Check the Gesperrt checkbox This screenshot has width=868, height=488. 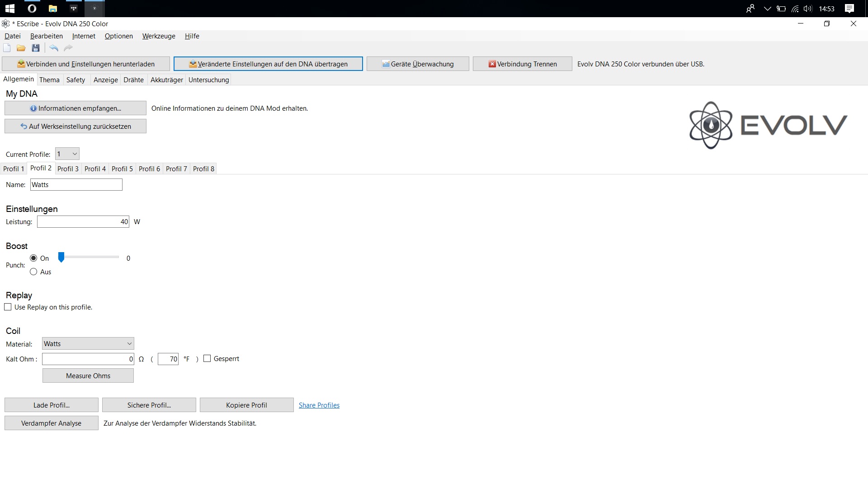pyautogui.click(x=207, y=358)
